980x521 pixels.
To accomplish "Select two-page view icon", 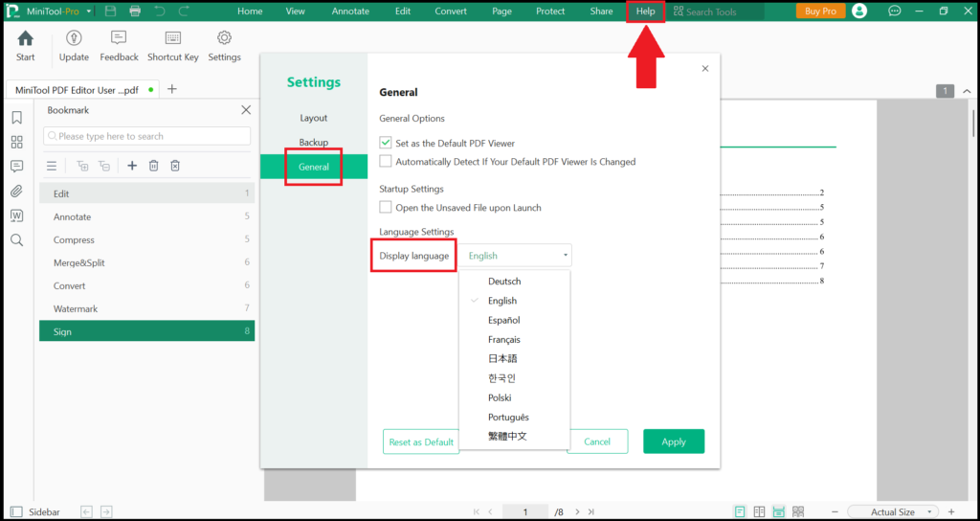I will [x=759, y=511].
